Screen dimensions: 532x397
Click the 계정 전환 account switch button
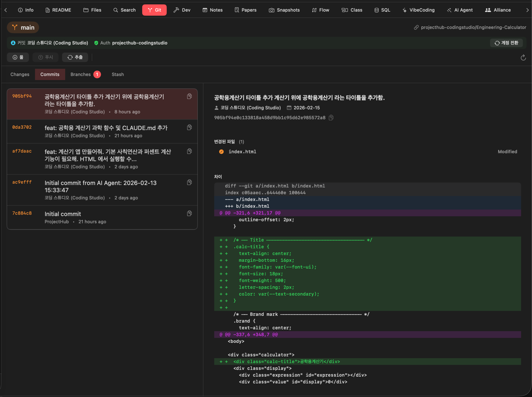[x=507, y=42]
